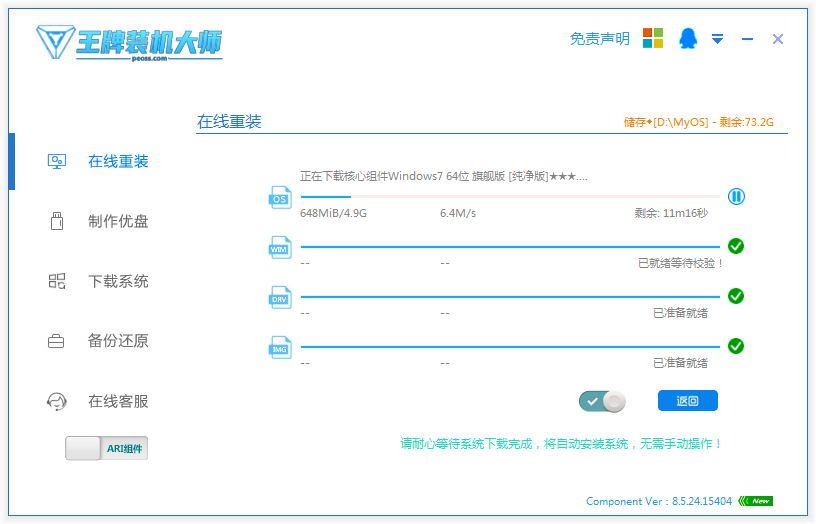
Task: Select the 在线重装 sidebar tab
Action: (118, 161)
